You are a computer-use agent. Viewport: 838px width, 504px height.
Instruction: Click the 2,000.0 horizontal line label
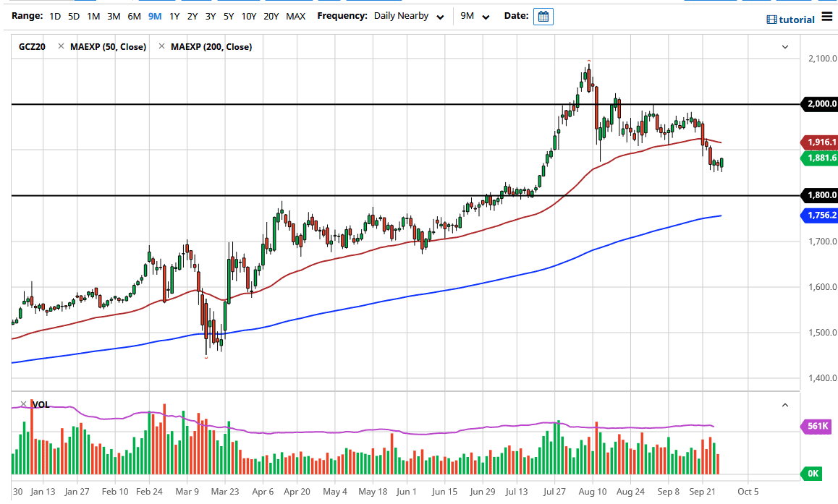click(x=818, y=104)
